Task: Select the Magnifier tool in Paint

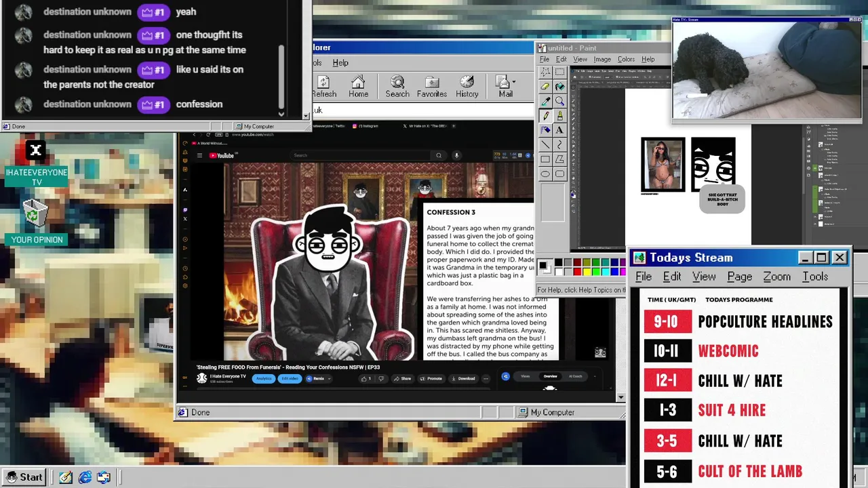Action: pyautogui.click(x=559, y=101)
